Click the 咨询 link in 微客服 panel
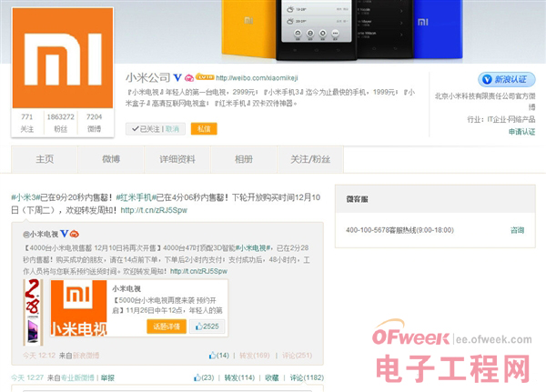The width and height of the screenshot is (546, 392). click(x=517, y=230)
